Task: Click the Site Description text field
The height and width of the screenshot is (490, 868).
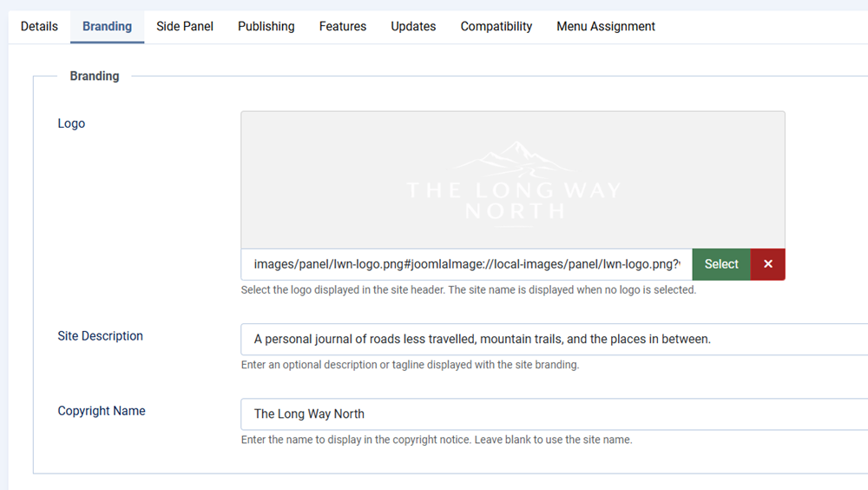Action: [x=554, y=339]
